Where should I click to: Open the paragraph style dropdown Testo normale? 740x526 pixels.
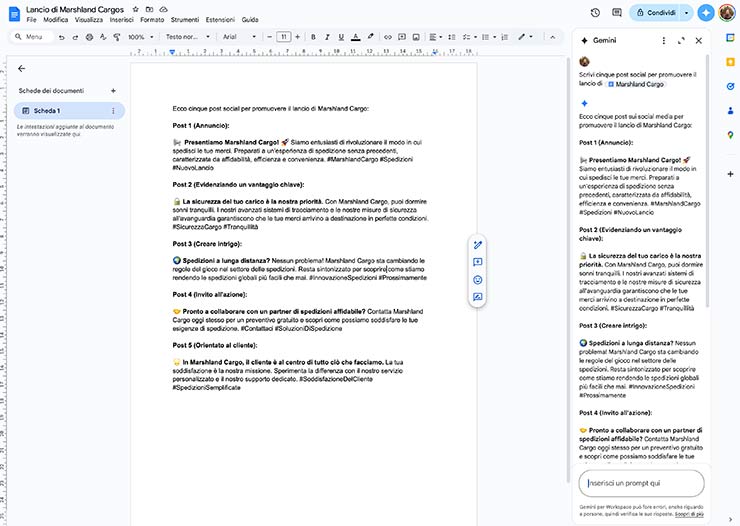187,37
